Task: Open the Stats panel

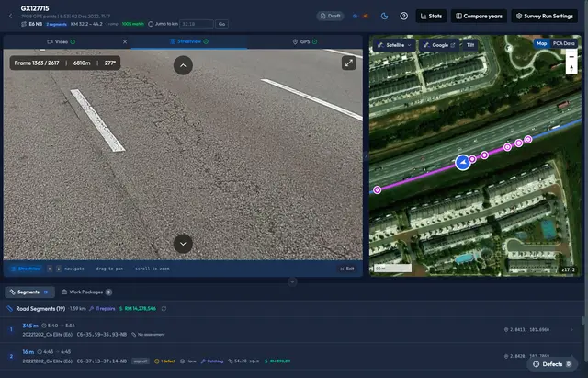Action: pos(431,16)
